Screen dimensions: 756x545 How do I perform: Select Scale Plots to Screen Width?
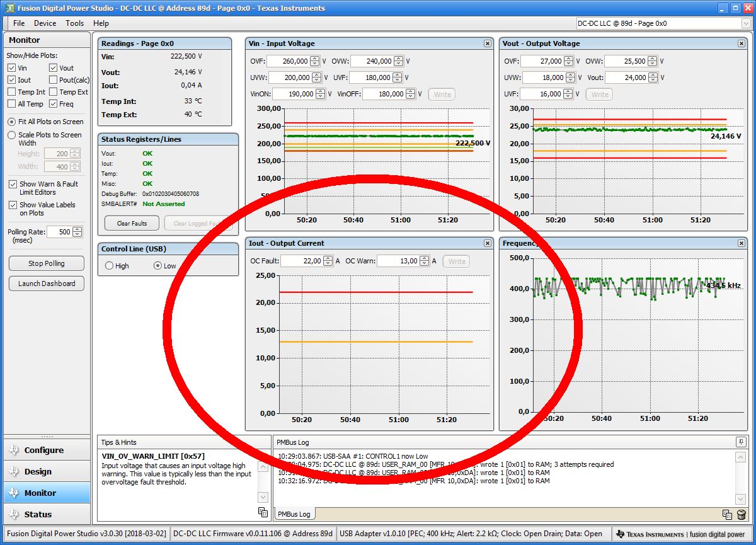[x=12, y=135]
